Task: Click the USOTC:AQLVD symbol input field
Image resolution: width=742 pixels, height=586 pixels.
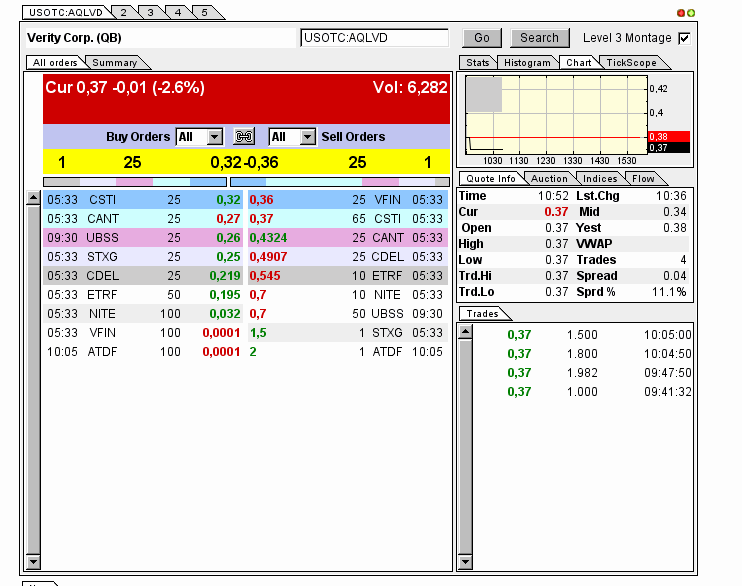Action: tap(374, 38)
